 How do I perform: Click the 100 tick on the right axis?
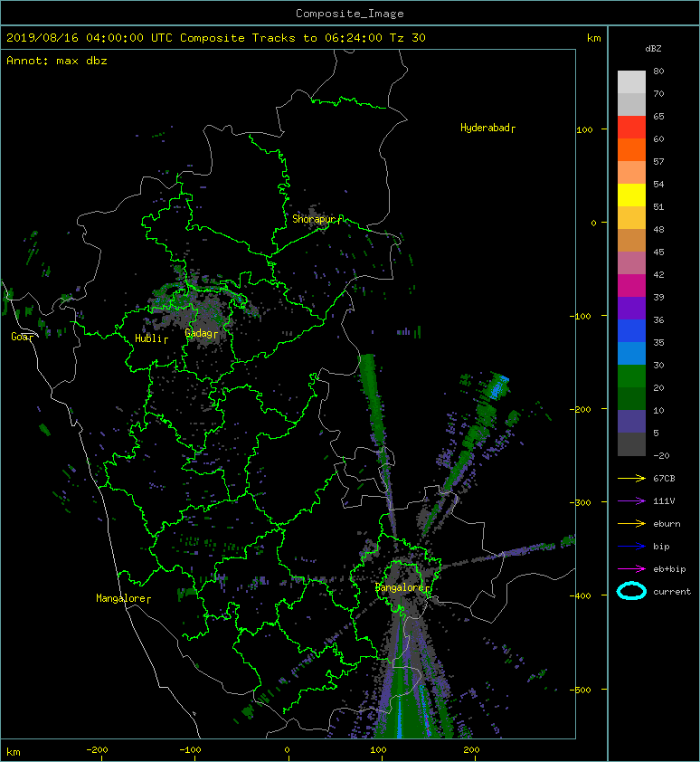pos(585,129)
